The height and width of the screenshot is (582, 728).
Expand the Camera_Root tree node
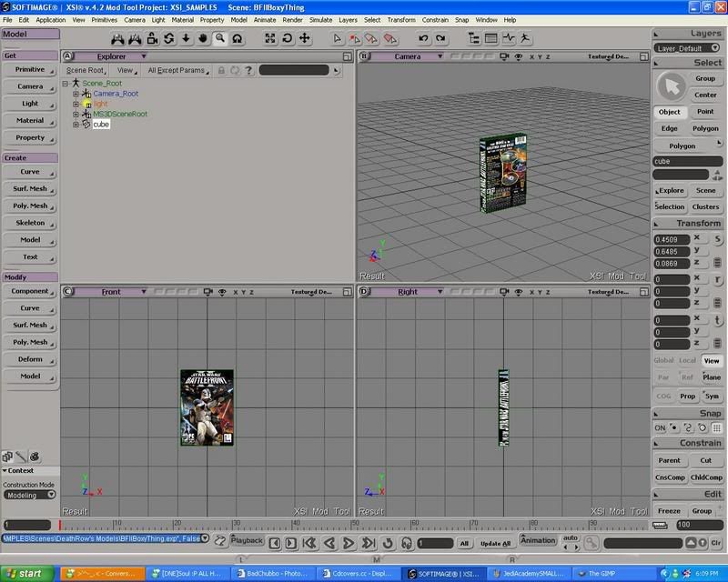76,94
